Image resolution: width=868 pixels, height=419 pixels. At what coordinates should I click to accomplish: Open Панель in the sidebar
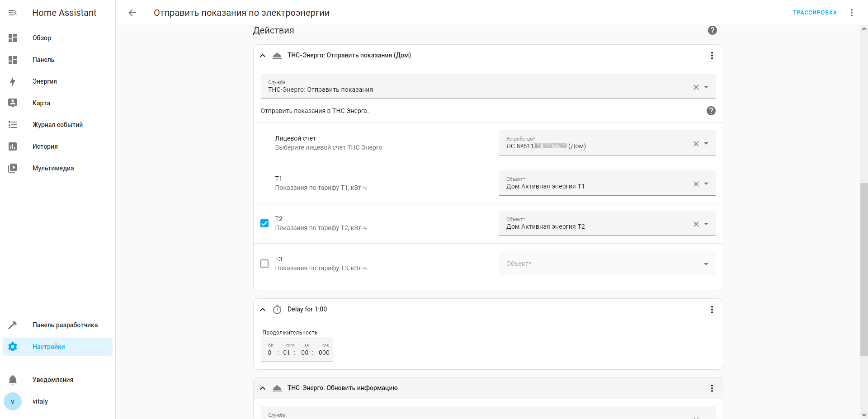click(x=58, y=60)
